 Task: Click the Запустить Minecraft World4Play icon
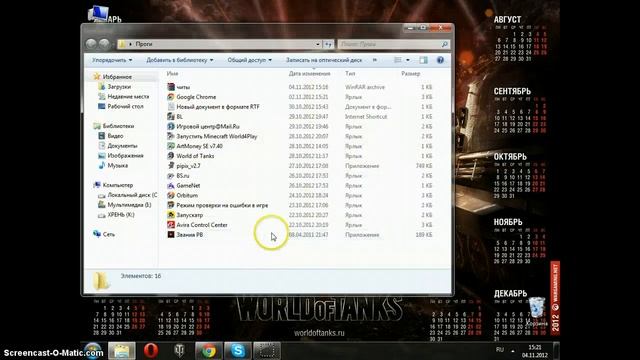(x=171, y=136)
